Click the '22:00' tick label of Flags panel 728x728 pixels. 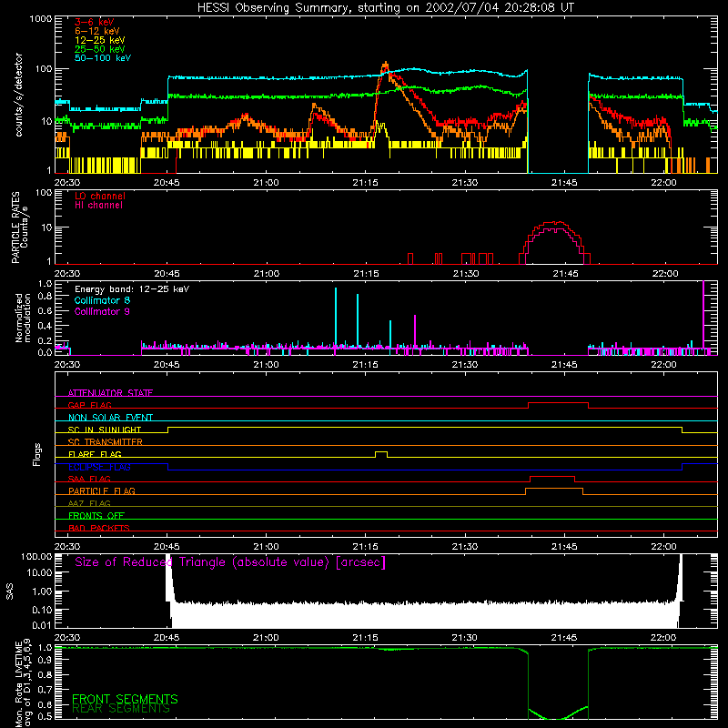pos(664,547)
